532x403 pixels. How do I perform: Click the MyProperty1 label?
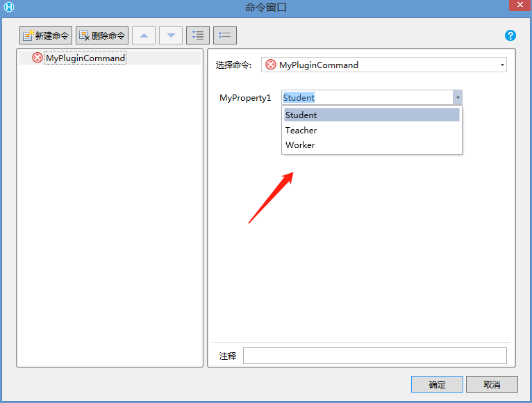point(245,98)
